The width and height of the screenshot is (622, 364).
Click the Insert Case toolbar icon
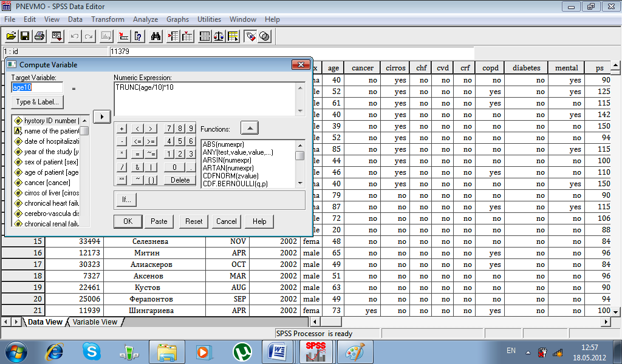point(173,36)
